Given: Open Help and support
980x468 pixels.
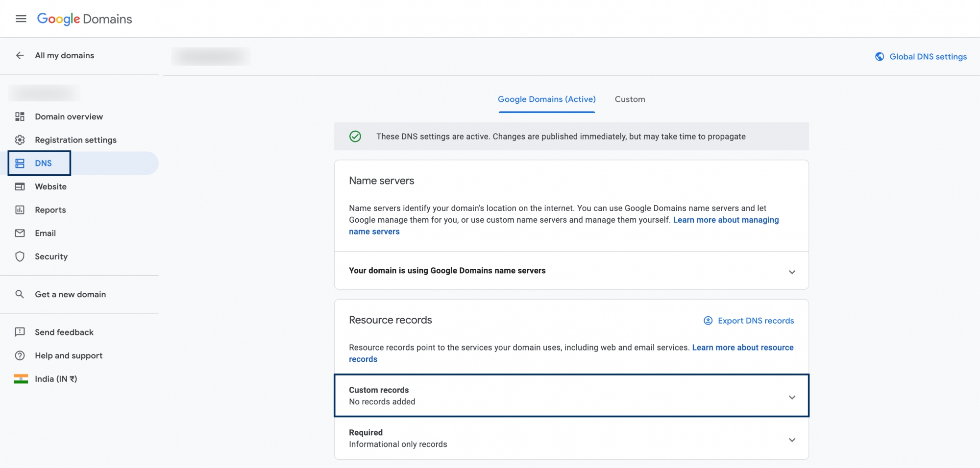Looking at the screenshot, I should tap(69, 355).
